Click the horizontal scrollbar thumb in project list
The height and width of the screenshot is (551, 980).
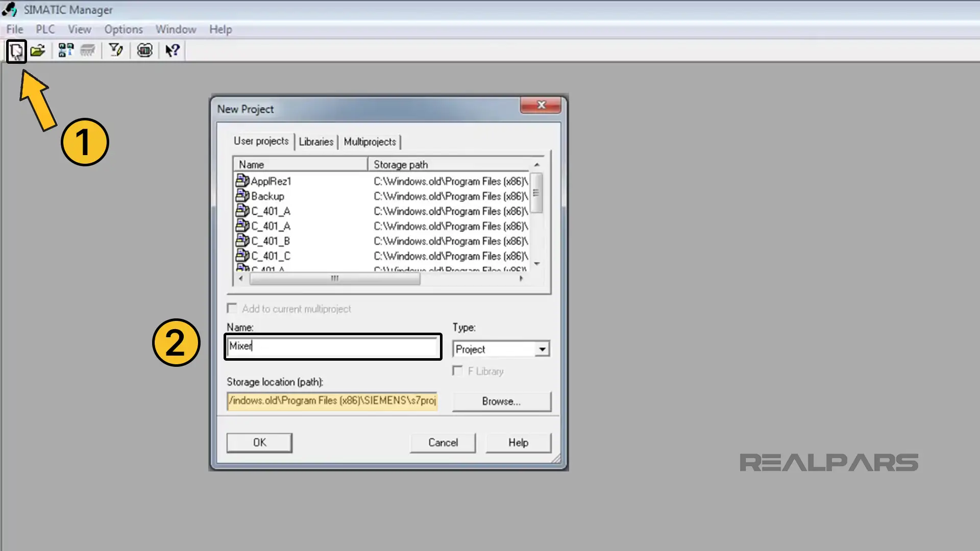[x=335, y=279]
